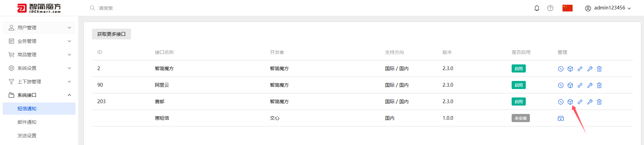Click the disable icon in 赛邮 row
Screen dimensions: 644x145
point(560,102)
